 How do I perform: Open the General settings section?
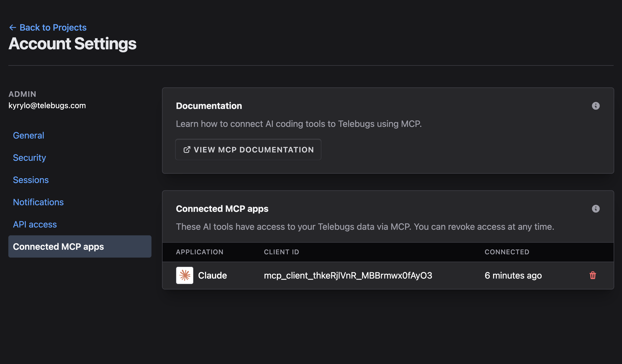click(29, 135)
